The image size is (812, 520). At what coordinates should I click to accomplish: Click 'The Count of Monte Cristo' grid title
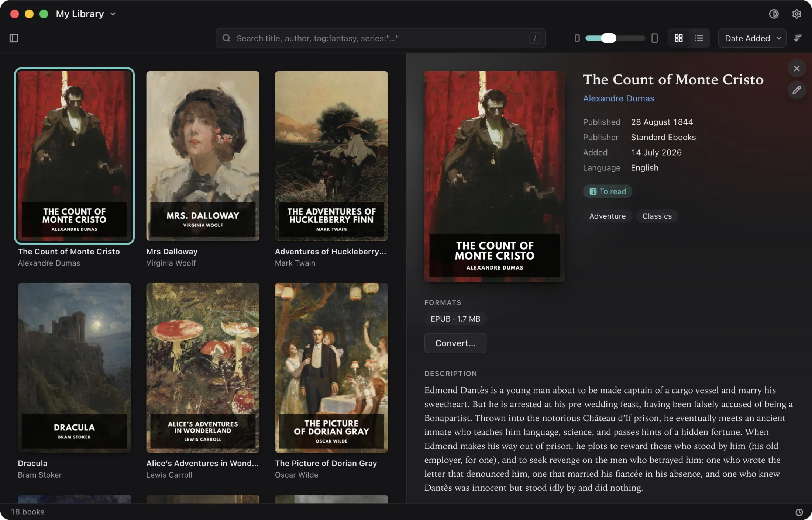tap(69, 252)
